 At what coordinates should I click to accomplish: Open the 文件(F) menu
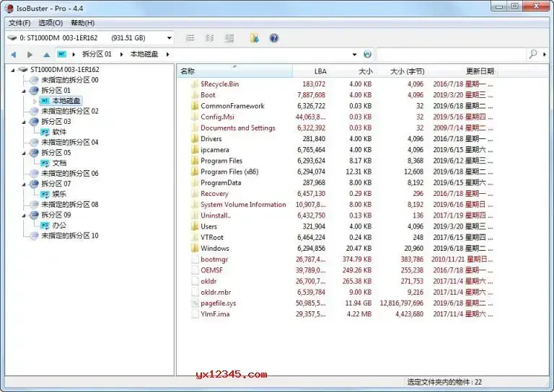pos(19,23)
